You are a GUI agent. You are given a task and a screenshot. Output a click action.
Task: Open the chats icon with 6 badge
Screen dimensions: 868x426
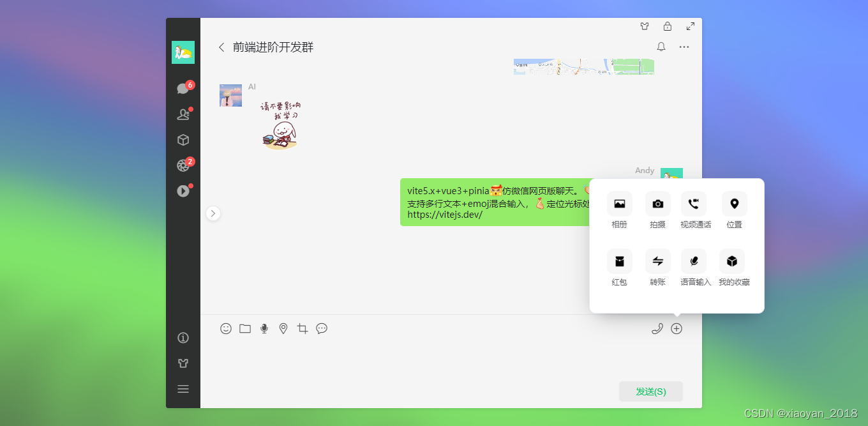[183, 89]
